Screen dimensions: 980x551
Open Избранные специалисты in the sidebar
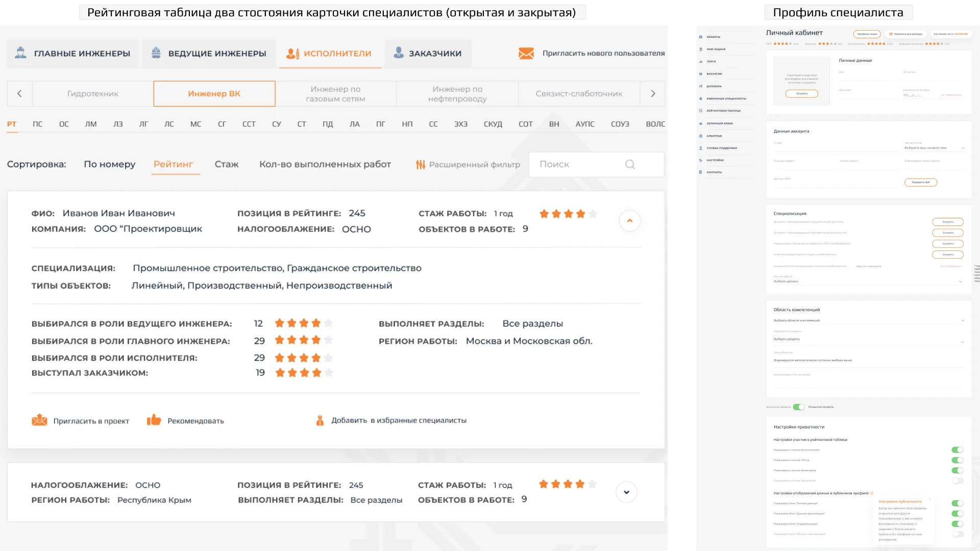point(727,98)
